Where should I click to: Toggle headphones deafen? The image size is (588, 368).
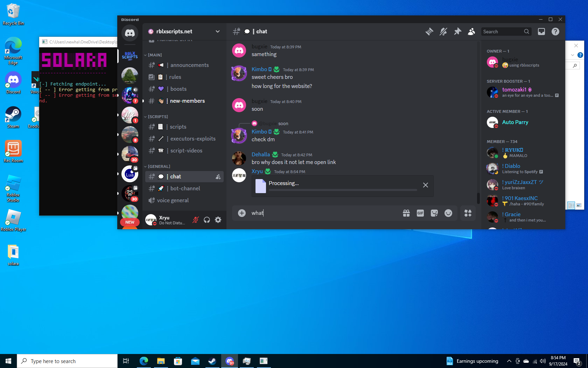(207, 220)
